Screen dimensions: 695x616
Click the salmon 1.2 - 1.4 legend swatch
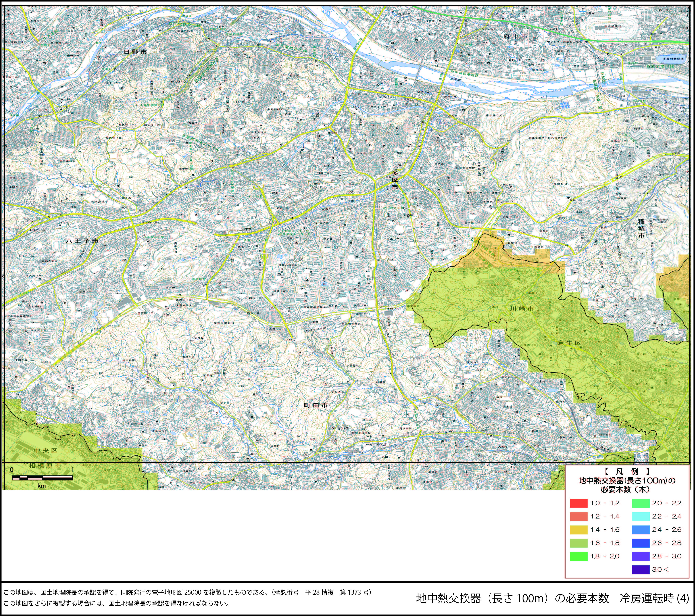[x=579, y=516]
